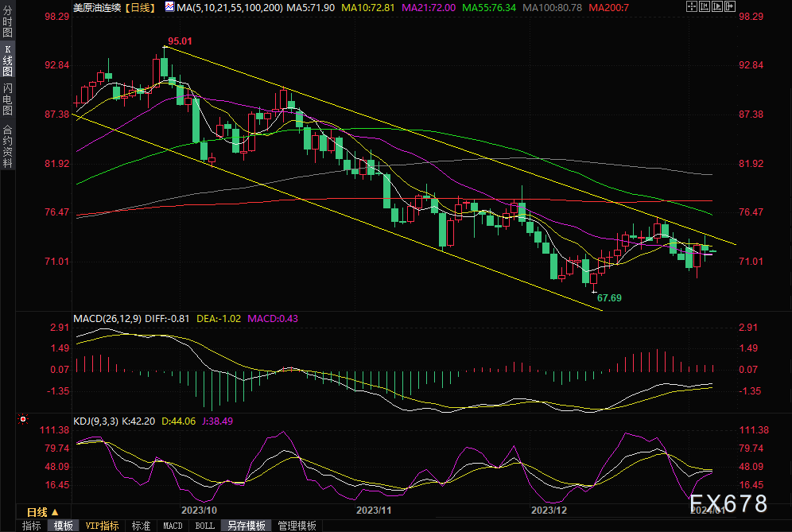Image resolution: width=792 pixels, height=532 pixels.
Task: Open the 合约资料 side tab
Action: click(x=7, y=146)
